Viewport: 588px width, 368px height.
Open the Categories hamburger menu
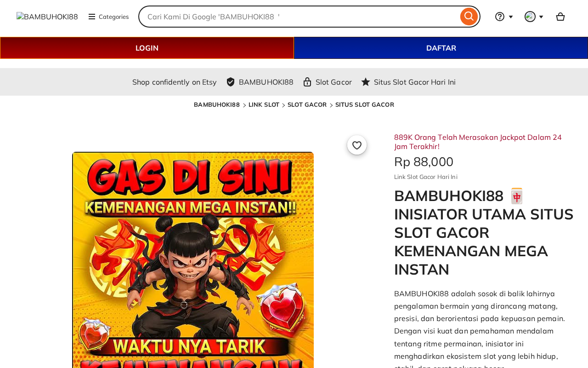coord(109,17)
